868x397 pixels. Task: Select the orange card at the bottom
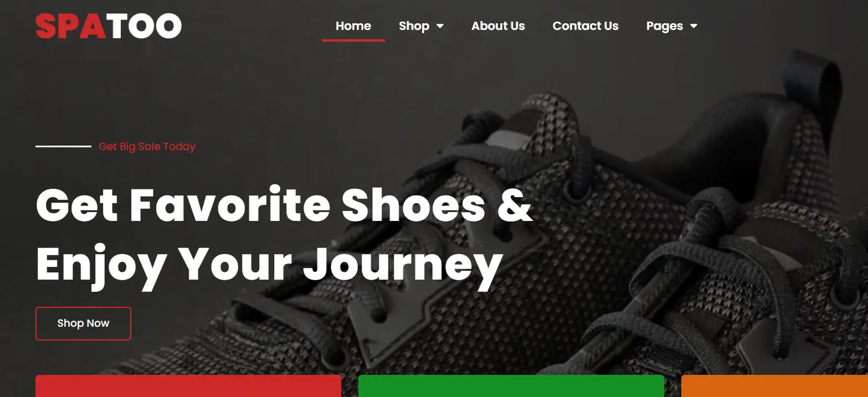coord(774,386)
